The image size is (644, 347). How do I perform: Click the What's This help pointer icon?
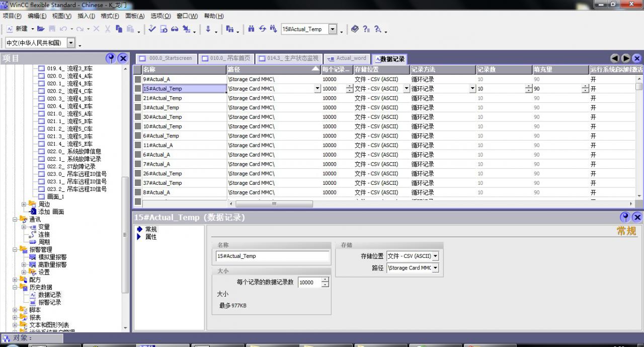point(378,29)
